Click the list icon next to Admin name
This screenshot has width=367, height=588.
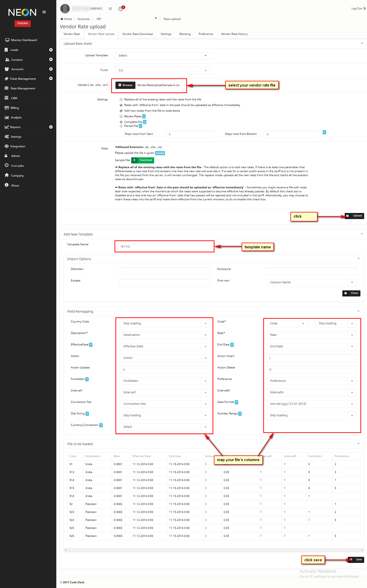pyautogui.click(x=110, y=9)
